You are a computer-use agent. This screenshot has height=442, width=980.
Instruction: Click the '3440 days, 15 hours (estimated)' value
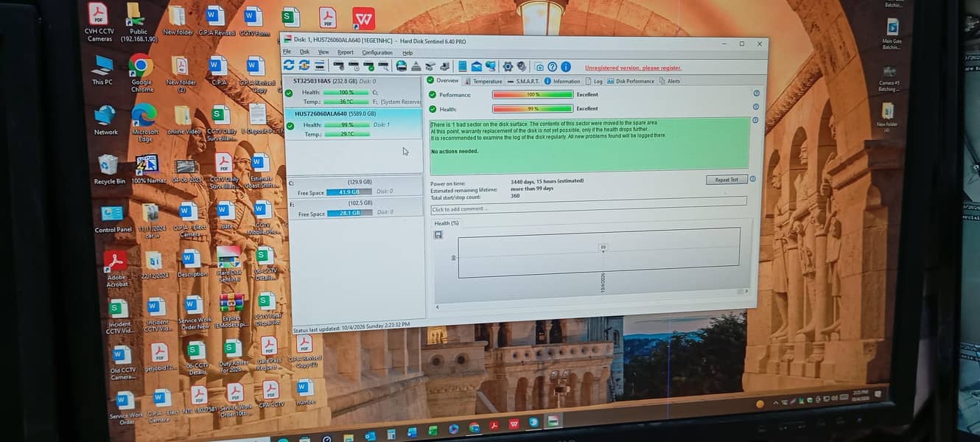(x=547, y=180)
